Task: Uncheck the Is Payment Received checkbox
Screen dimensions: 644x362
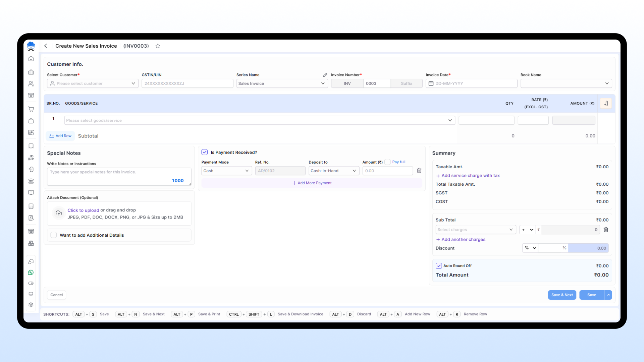Action: (x=205, y=152)
